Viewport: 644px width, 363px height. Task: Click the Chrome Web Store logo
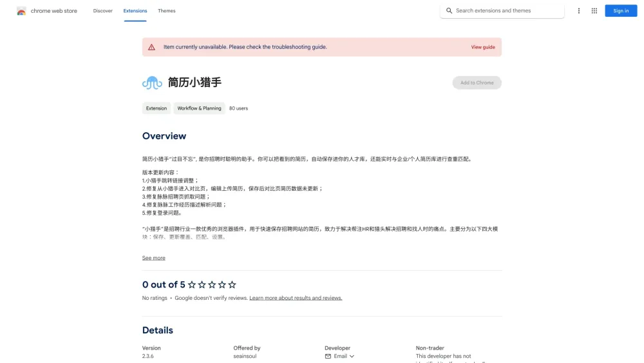[x=21, y=11]
